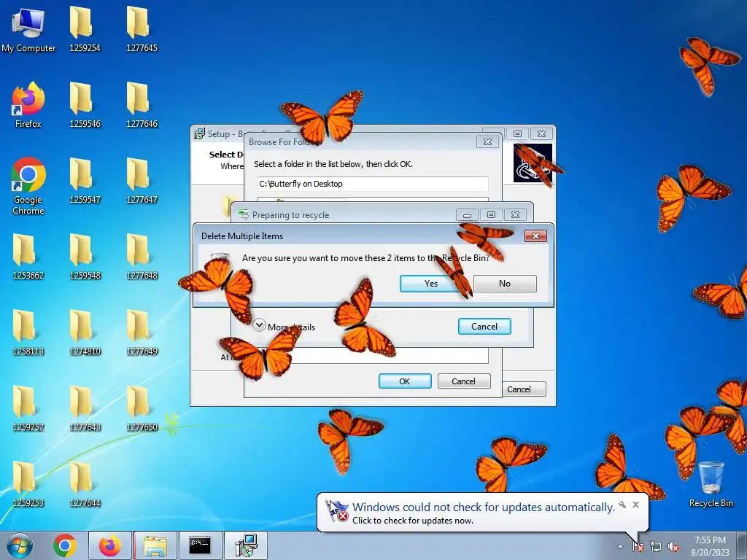Open notification balloon options wrench
Screen dimensions: 747x560
(x=622, y=505)
